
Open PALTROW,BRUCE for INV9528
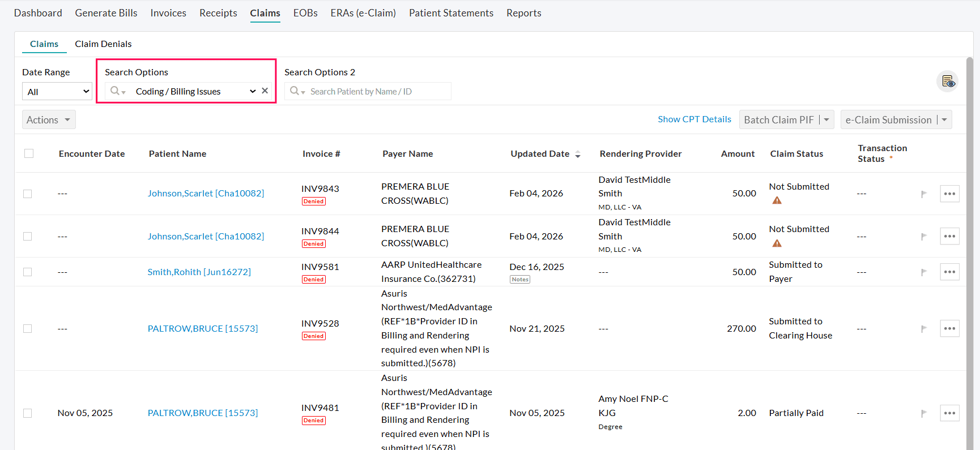tap(202, 328)
